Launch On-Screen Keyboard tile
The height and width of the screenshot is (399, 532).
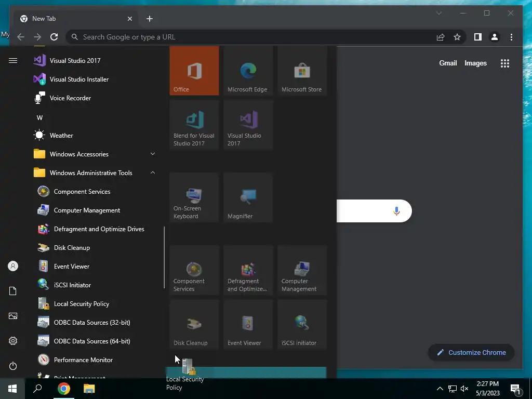pyautogui.click(x=194, y=197)
